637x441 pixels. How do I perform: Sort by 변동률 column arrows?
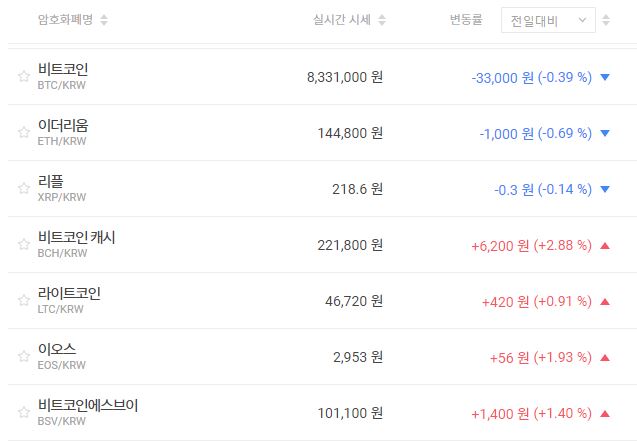[x=491, y=20]
